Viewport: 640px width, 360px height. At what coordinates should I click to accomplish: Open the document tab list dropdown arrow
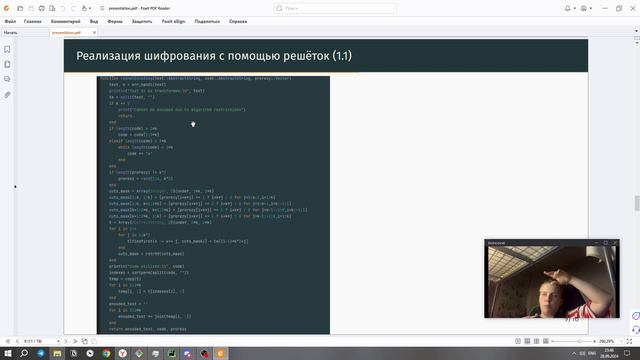636,31
